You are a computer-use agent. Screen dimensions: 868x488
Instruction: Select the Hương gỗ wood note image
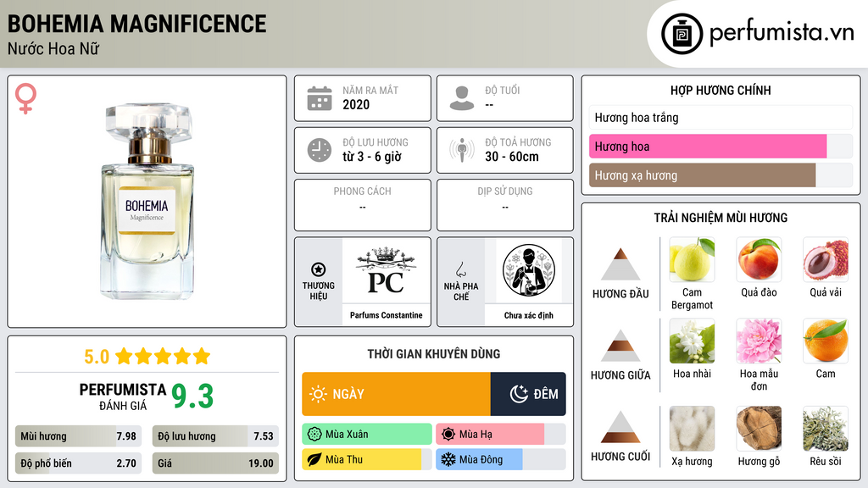(759, 429)
